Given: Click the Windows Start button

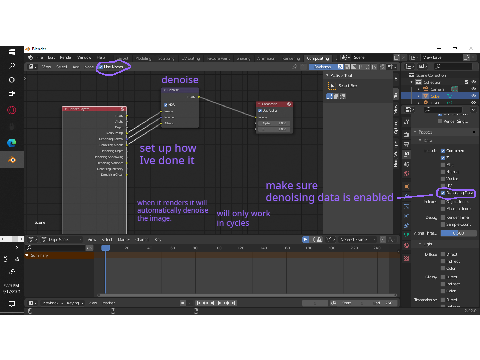Looking at the screenshot, I should click(x=12, y=52).
